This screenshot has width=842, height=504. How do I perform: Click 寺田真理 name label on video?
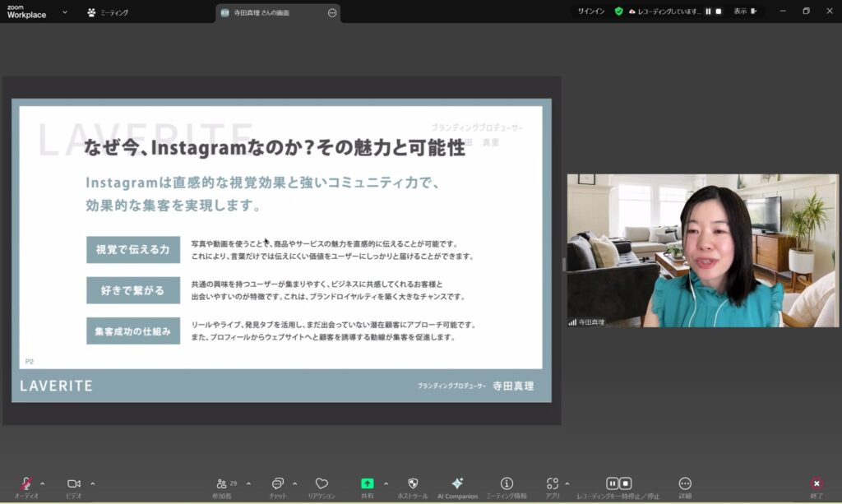coord(591,322)
